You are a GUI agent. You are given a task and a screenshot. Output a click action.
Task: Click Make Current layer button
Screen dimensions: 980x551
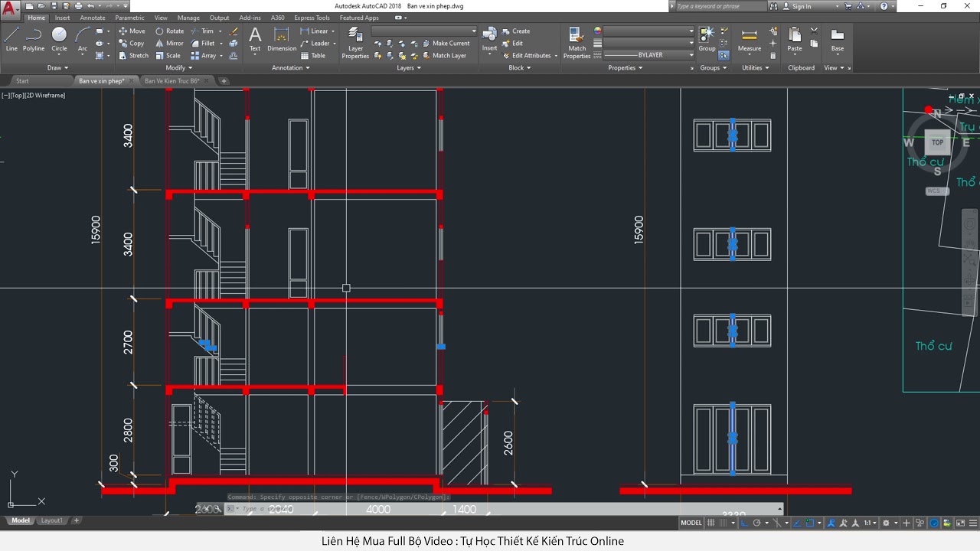446,44
